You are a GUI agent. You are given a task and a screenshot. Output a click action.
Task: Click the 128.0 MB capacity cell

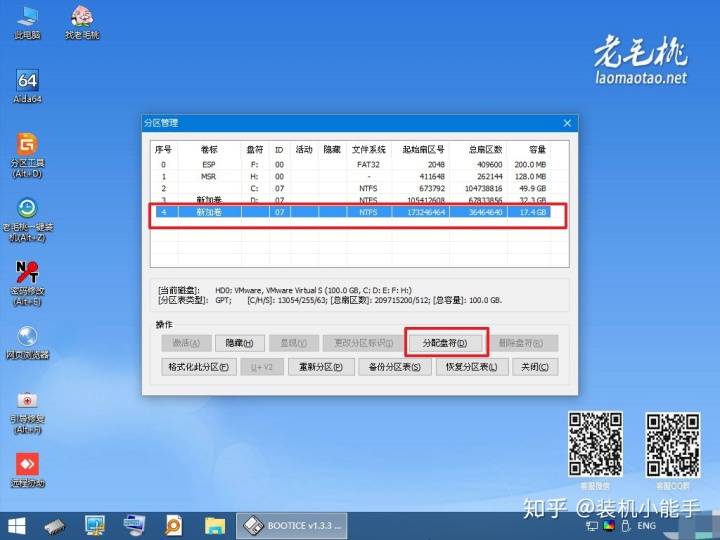[x=530, y=176]
